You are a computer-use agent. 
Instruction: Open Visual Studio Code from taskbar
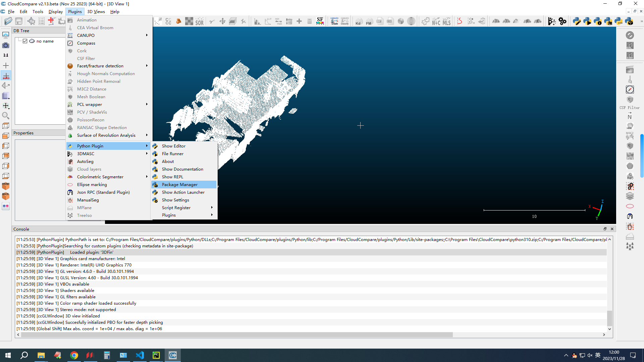[140, 355]
